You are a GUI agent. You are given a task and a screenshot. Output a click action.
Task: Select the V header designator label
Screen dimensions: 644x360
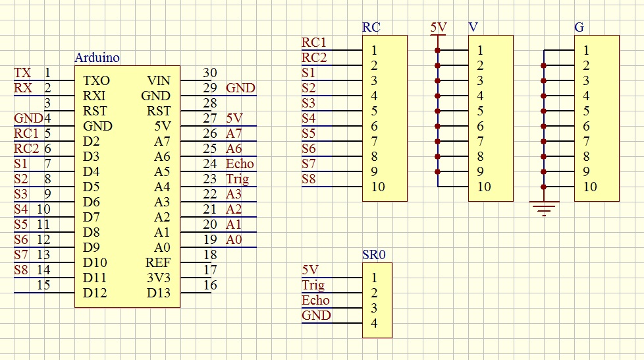click(x=473, y=27)
